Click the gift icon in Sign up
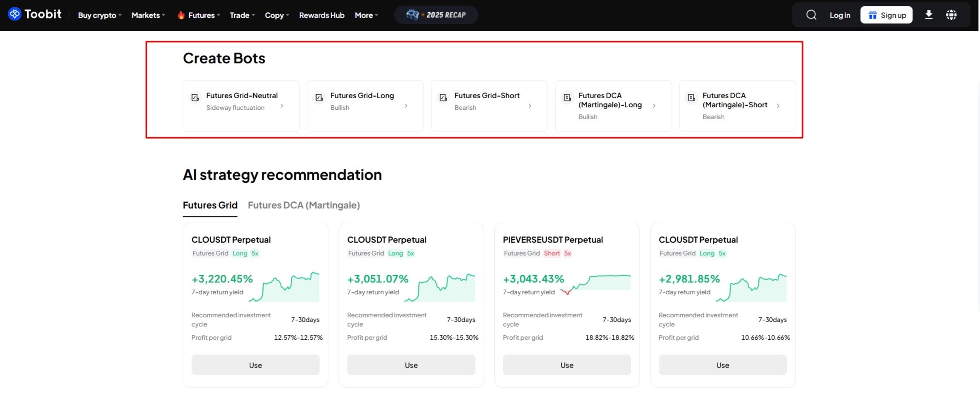 (x=872, y=15)
